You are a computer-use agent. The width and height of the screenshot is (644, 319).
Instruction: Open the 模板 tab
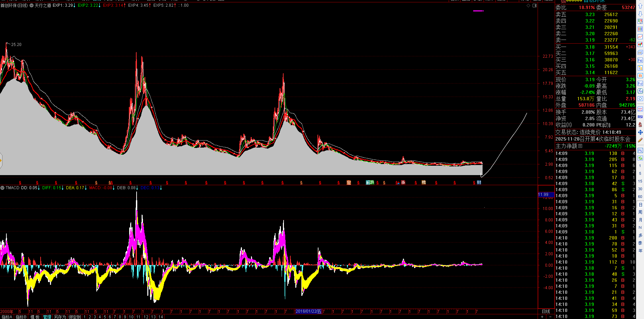[x=35, y=317]
